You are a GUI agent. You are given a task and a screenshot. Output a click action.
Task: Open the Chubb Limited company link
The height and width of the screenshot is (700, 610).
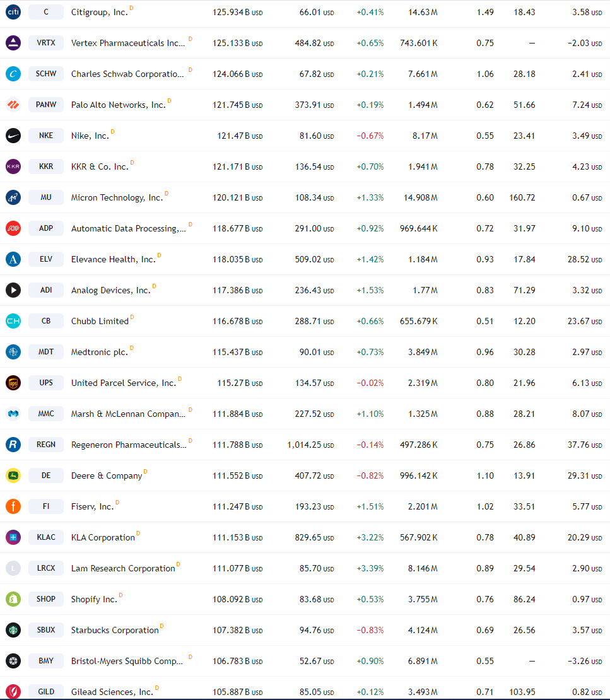tap(100, 322)
